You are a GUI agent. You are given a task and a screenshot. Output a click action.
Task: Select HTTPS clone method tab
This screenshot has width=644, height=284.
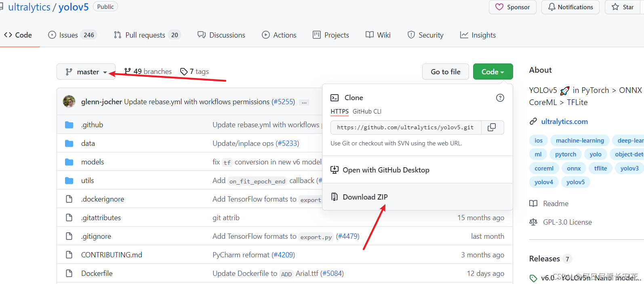point(339,111)
